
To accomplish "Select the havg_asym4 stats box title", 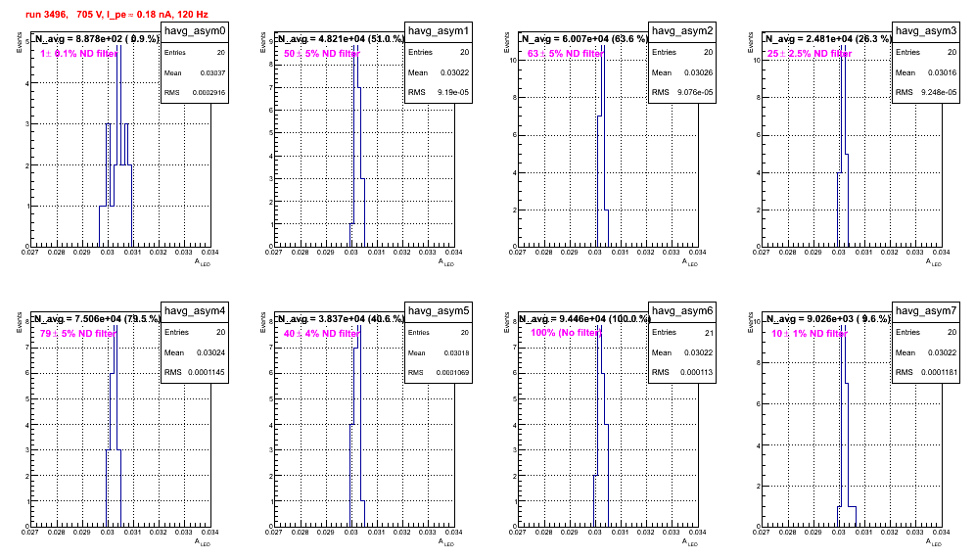I will [x=195, y=311].
